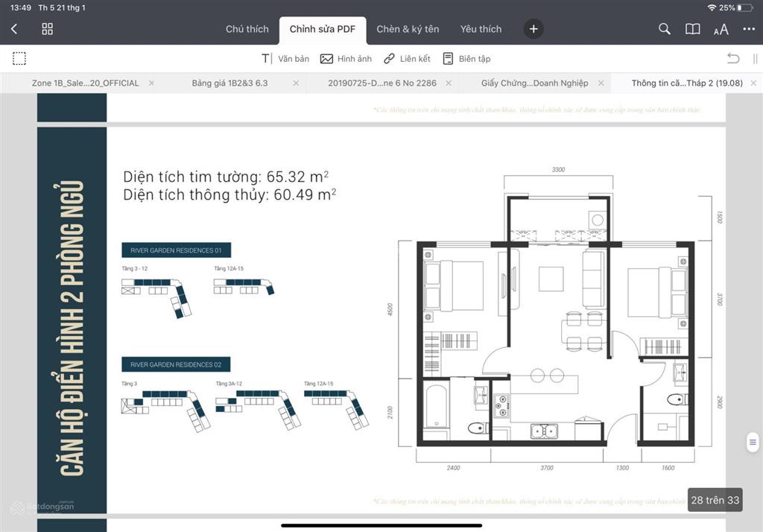The height and width of the screenshot is (532, 763).
Task: Close the Bảng giá 1B2&3 tab
Action: pyautogui.click(x=296, y=83)
